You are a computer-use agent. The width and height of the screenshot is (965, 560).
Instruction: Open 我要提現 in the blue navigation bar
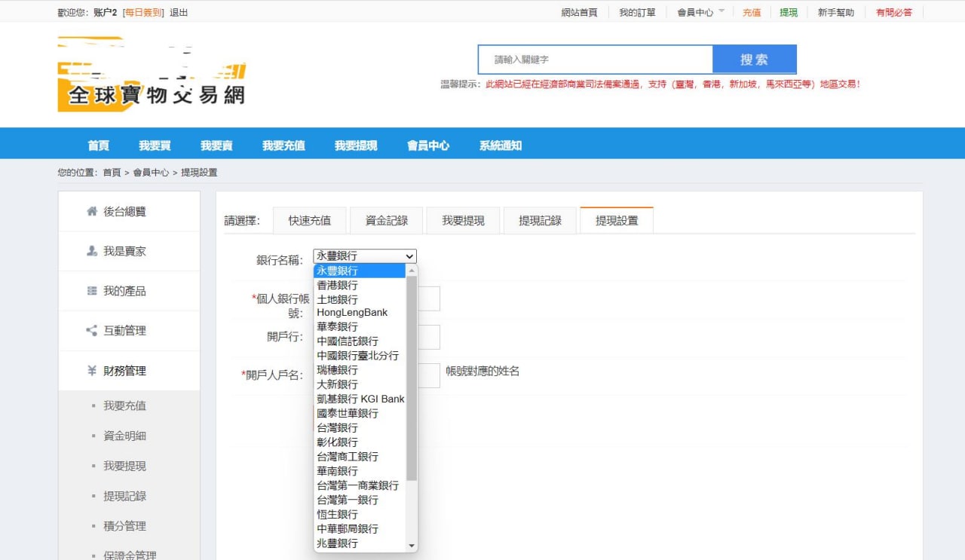point(356,145)
